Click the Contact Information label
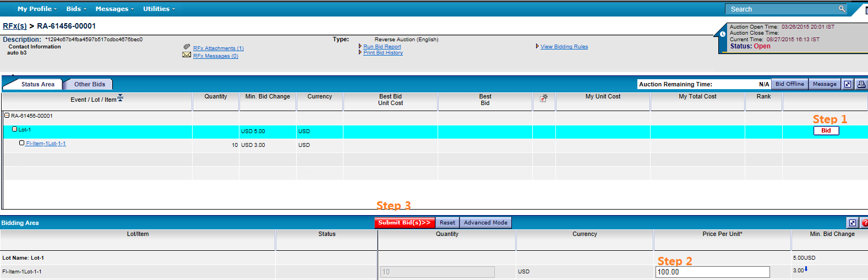Image resolution: width=868 pixels, height=280 pixels. (35, 47)
